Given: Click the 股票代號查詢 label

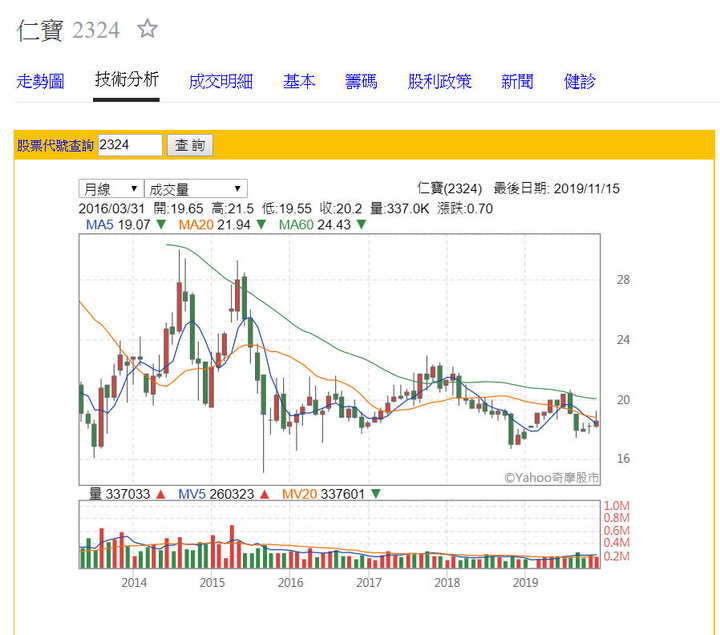Looking at the screenshot, I should click(x=55, y=145).
